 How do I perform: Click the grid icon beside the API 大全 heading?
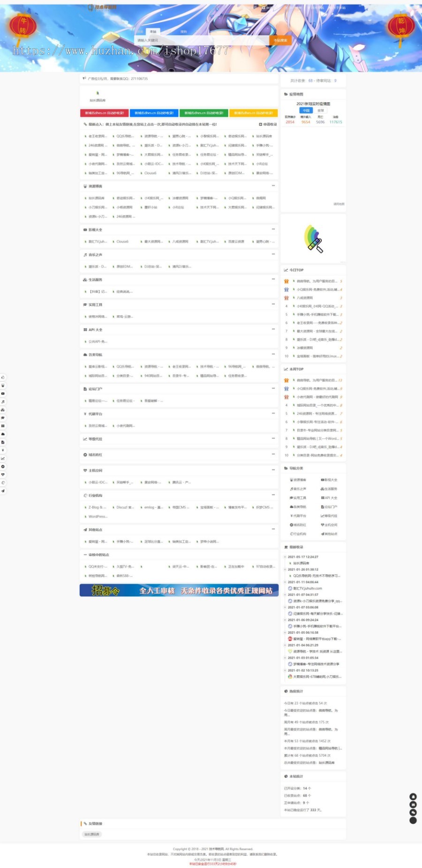pyautogui.click(x=85, y=330)
